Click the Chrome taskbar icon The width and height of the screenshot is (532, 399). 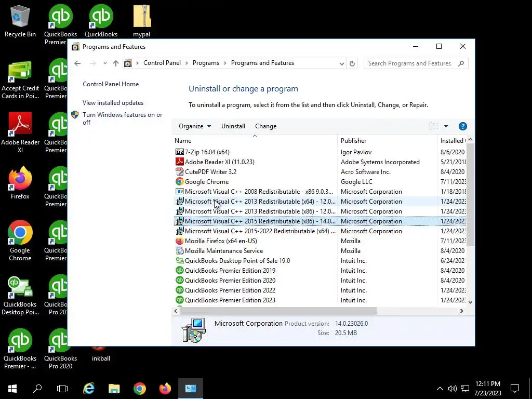click(139, 389)
